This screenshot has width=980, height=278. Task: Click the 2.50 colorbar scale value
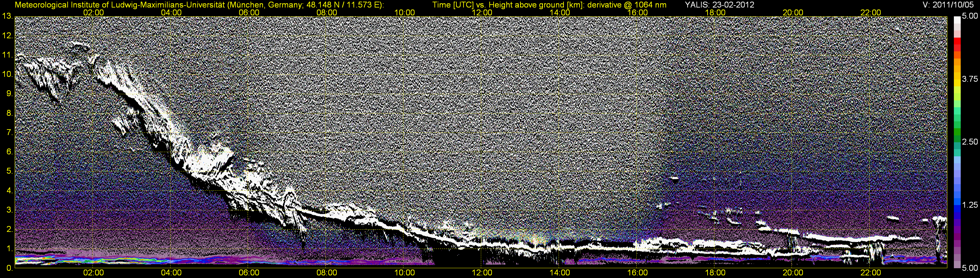pyautogui.click(x=970, y=142)
